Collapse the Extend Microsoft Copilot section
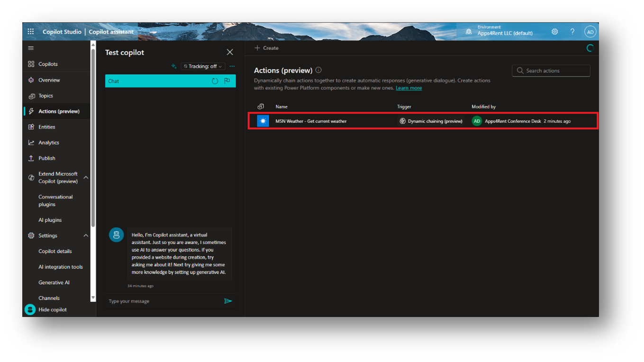Viewport: 644px width, 362px height. [x=86, y=177]
